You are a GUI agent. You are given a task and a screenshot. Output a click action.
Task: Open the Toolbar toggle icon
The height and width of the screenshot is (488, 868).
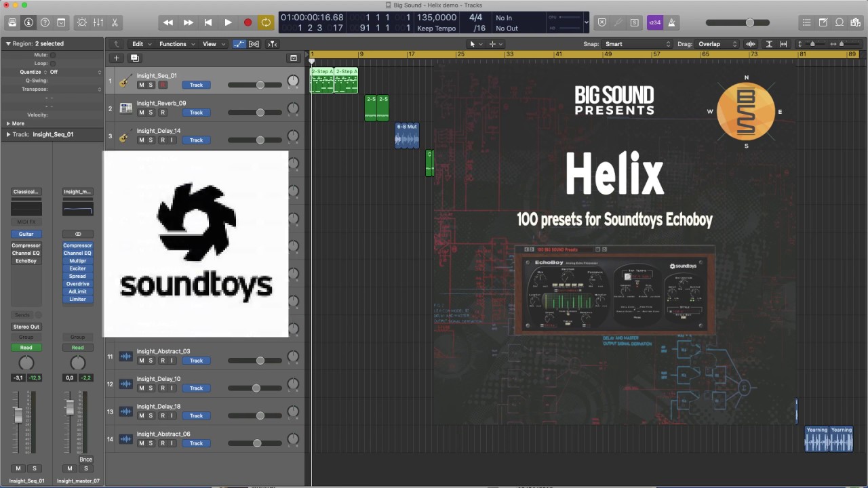pos(61,22)
